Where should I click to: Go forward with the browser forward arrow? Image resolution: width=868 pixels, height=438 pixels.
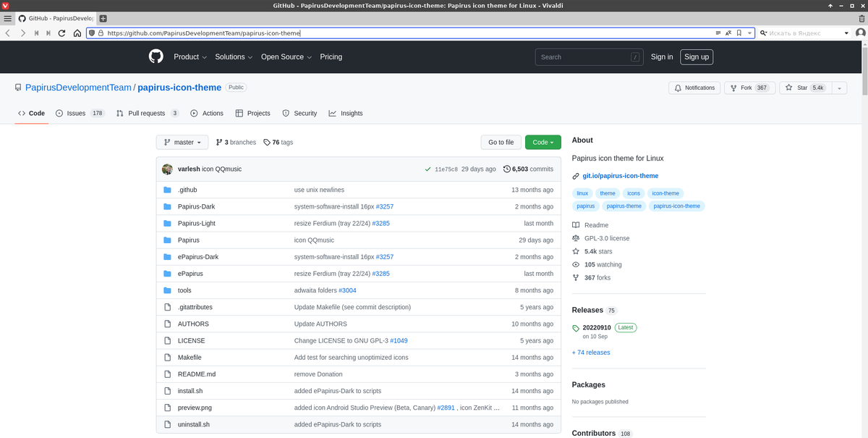point(22,33)
